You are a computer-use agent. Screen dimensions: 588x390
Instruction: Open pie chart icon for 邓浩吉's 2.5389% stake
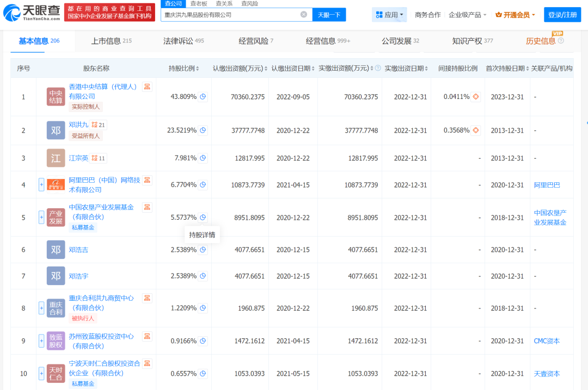(203, 250)
